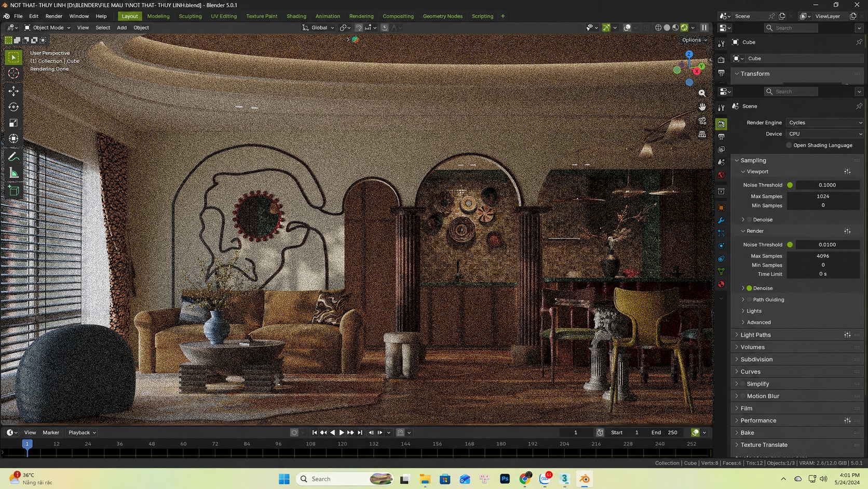
Task: Open the Device dropdown showing CPU
Action: point(824,134)
